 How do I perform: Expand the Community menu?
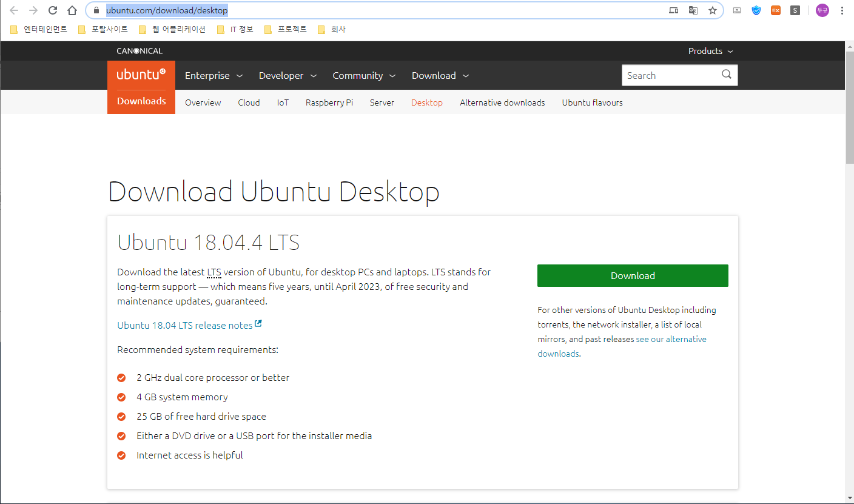(364, 75)
